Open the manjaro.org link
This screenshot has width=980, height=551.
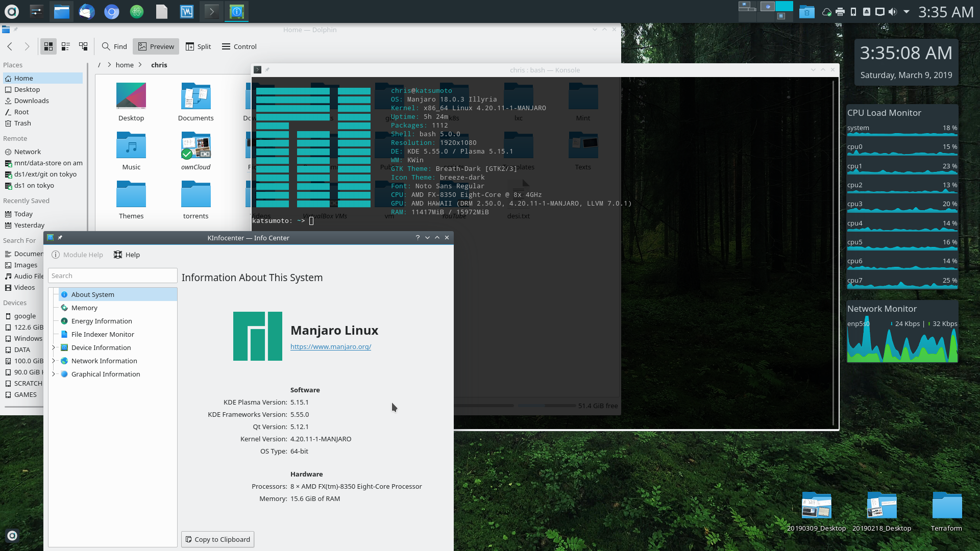click(x=331, y=346)
